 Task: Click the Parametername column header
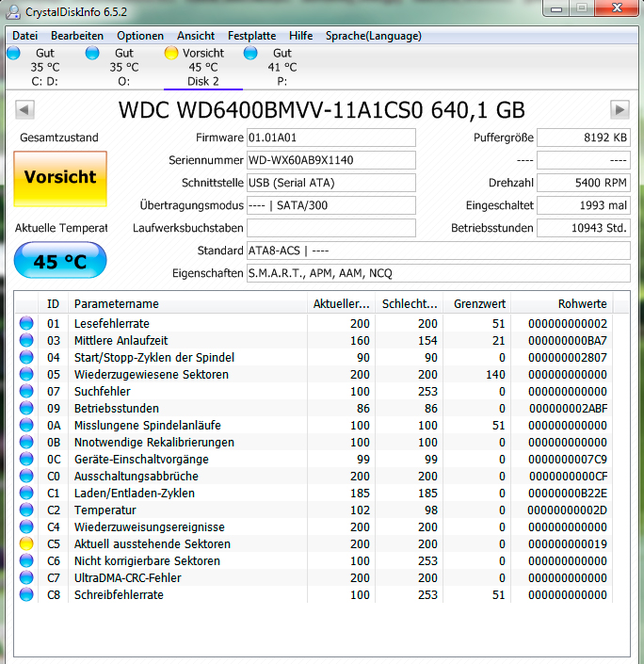click(187, 303)
